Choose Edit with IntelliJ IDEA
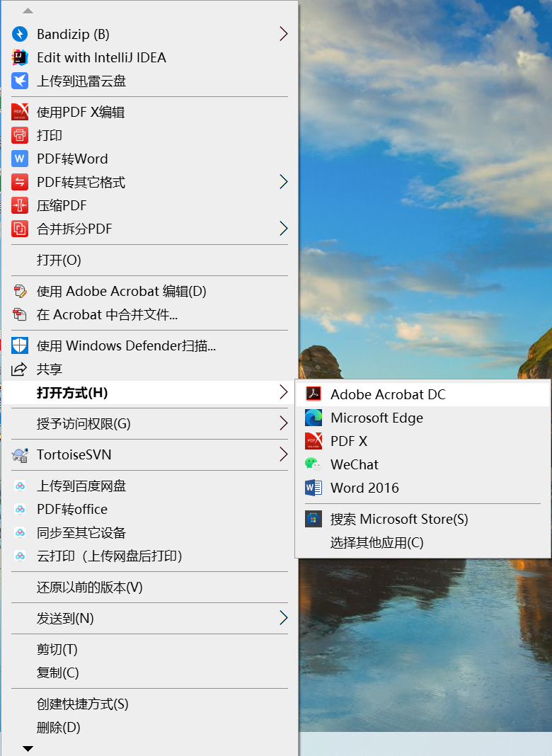Viewport: 552px width, 756px height. [x=149, y=57]
